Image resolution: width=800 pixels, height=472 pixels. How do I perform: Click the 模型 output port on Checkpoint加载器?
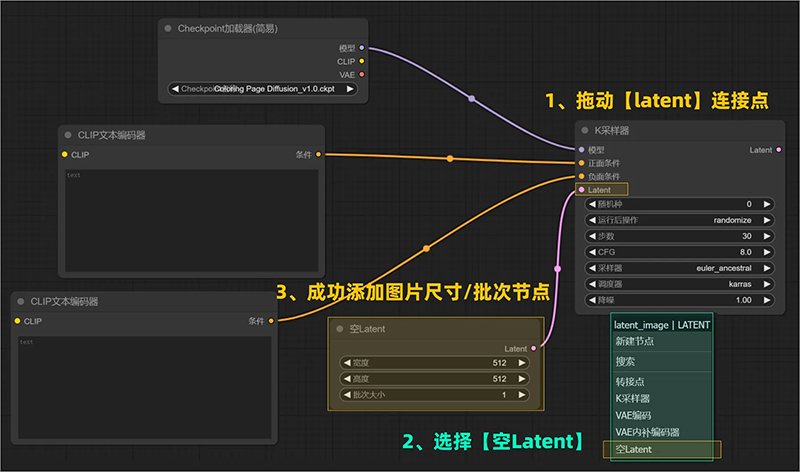click(361, 48)
